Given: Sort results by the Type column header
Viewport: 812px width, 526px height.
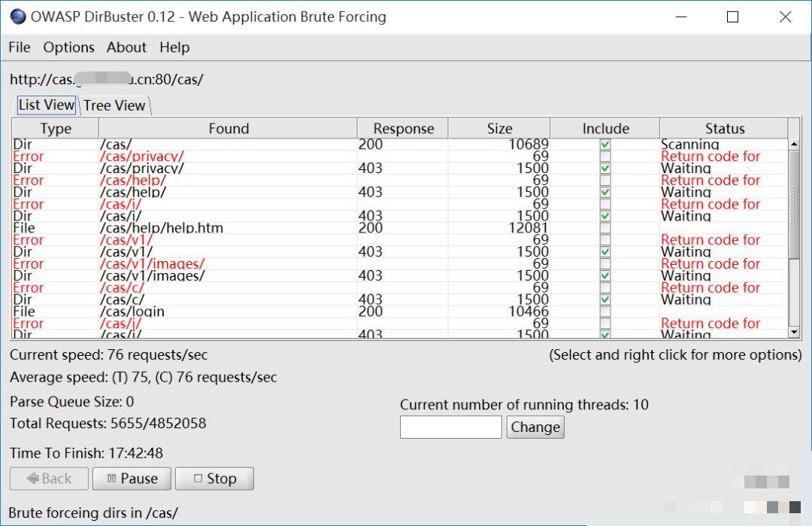Looking at the screenshot, I should [x=56, y=128].
